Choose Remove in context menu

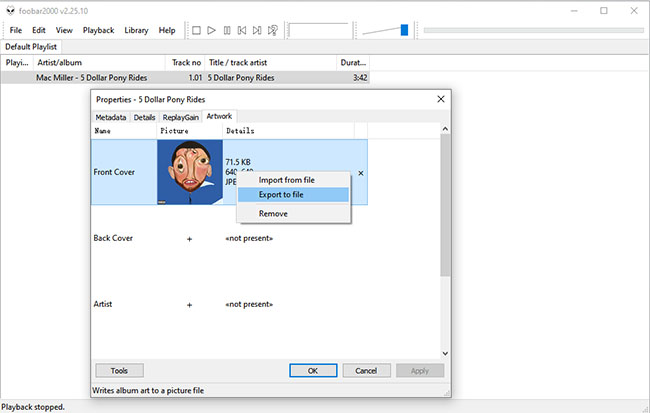293,214
